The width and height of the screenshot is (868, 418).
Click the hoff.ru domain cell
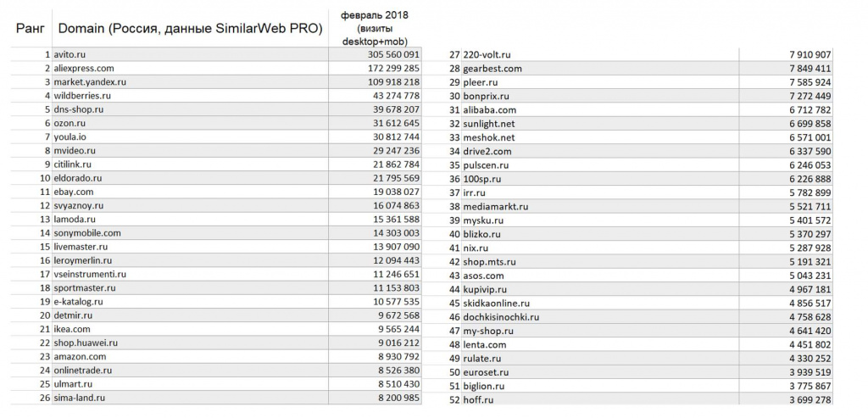(478, 399)
